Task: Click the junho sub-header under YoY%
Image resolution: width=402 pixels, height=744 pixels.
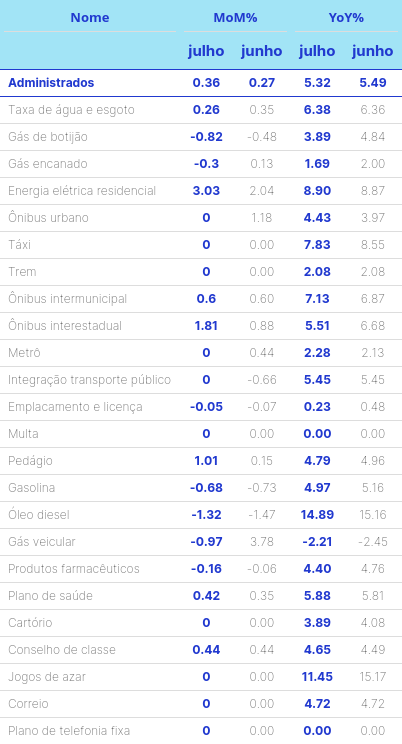Action: coord(373,51)
